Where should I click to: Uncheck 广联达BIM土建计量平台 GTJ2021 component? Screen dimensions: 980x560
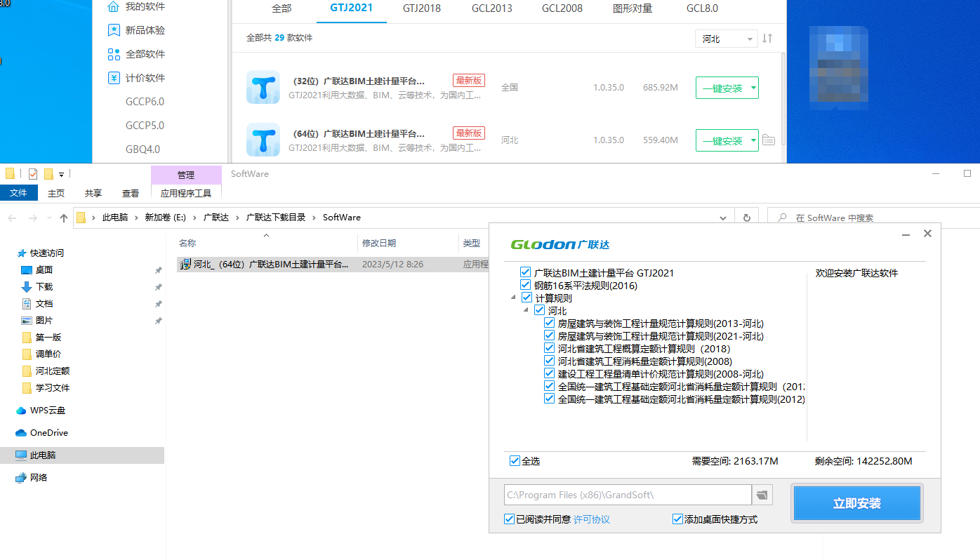(x=526, y=272)
